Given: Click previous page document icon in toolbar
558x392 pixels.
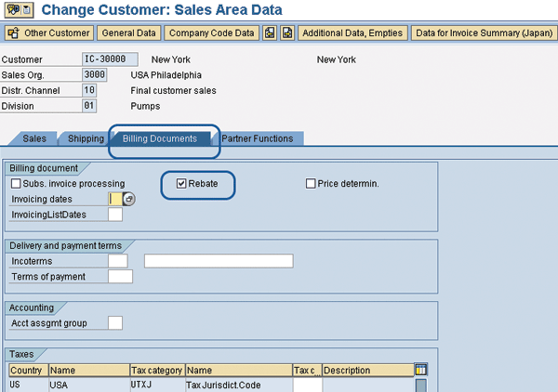Looking at the screenshot, I should (x=270, y=33).
